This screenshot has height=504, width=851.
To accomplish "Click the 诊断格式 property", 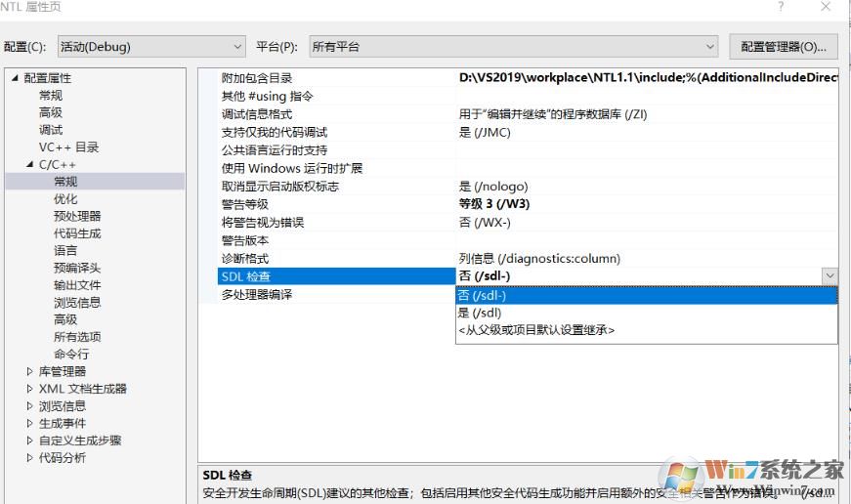I will (x=245, y=258).
